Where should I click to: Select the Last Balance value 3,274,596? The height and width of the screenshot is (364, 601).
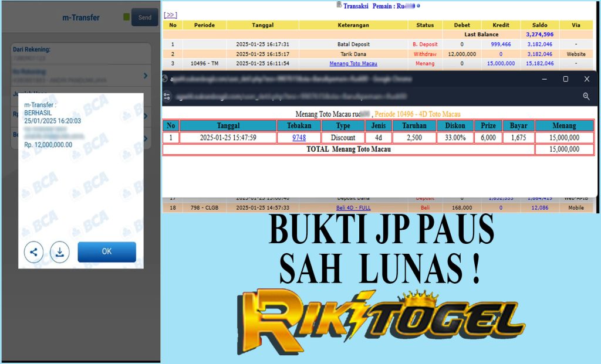[540, 35]
